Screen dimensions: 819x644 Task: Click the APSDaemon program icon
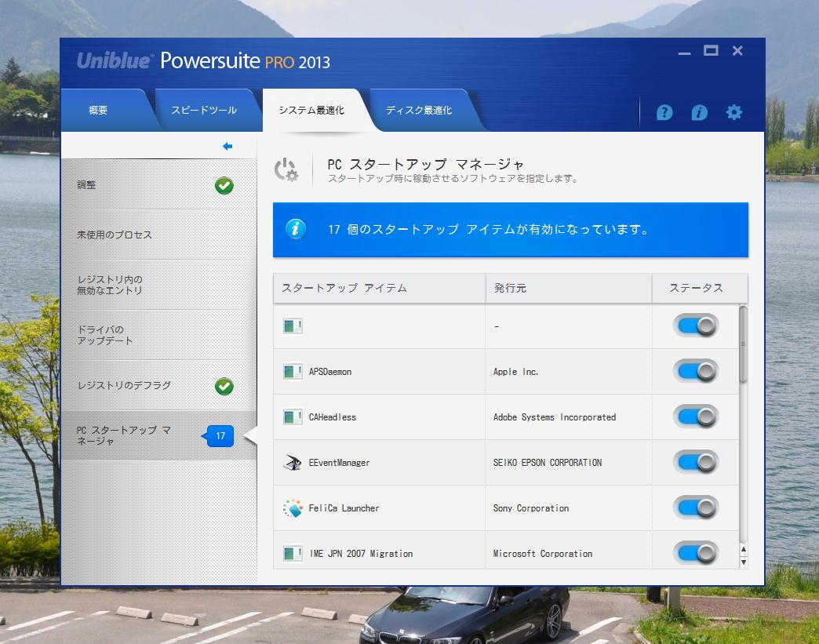click(x=293, y=371)
